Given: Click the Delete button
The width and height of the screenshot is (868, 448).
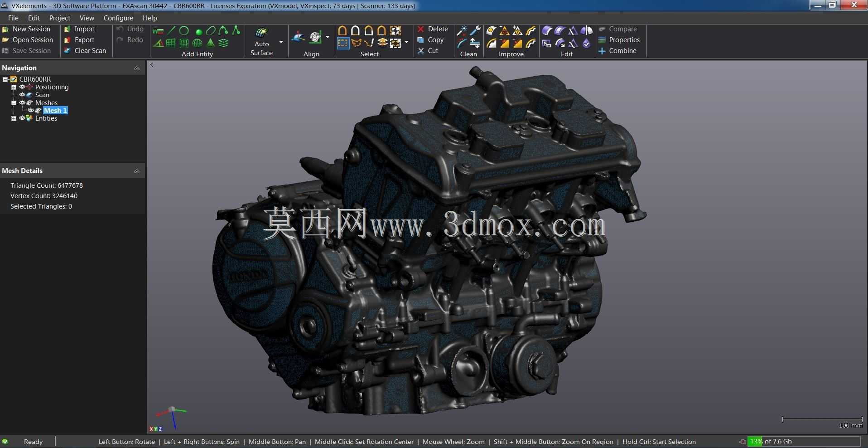Looking at the screenshot, I should point(433,29).
